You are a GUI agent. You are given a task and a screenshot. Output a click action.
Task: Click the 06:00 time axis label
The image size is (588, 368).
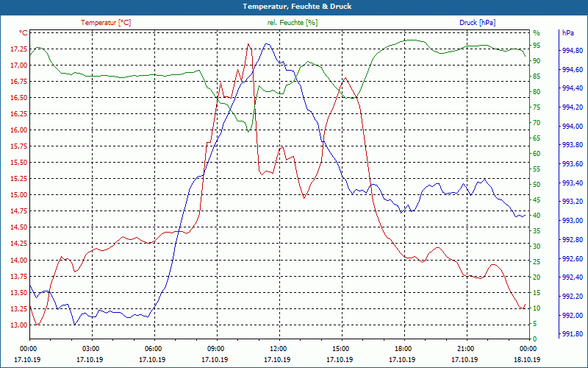(x=153, y=349)
